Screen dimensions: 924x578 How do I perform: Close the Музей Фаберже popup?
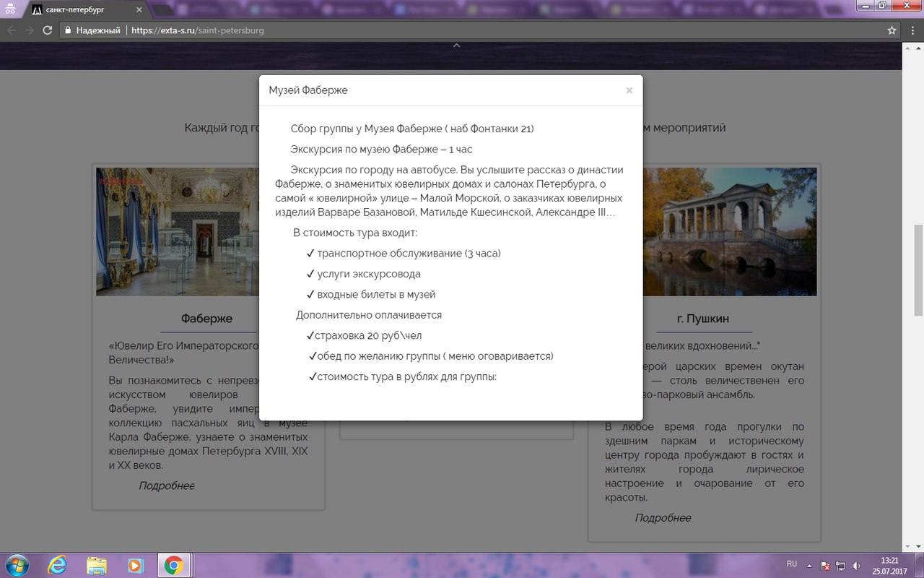(x=629, y=90)
